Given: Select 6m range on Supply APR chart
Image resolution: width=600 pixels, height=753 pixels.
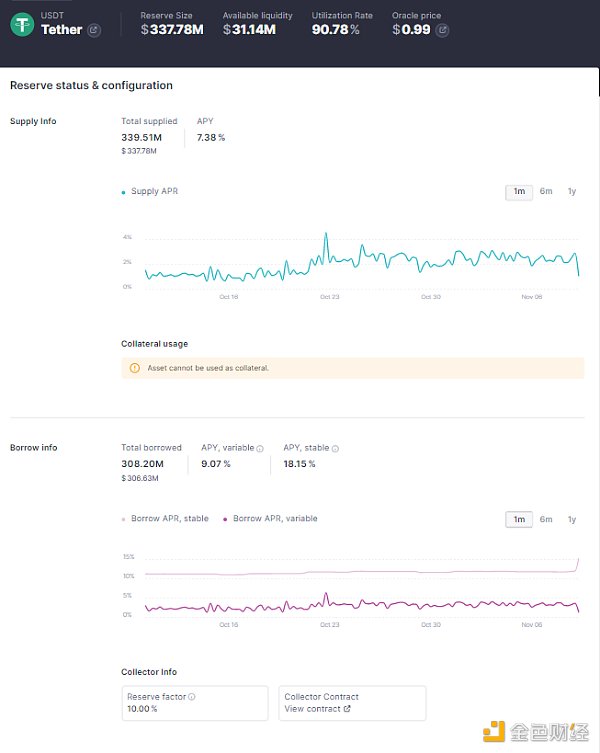Looking at the screenshot, I should [546, 192].
